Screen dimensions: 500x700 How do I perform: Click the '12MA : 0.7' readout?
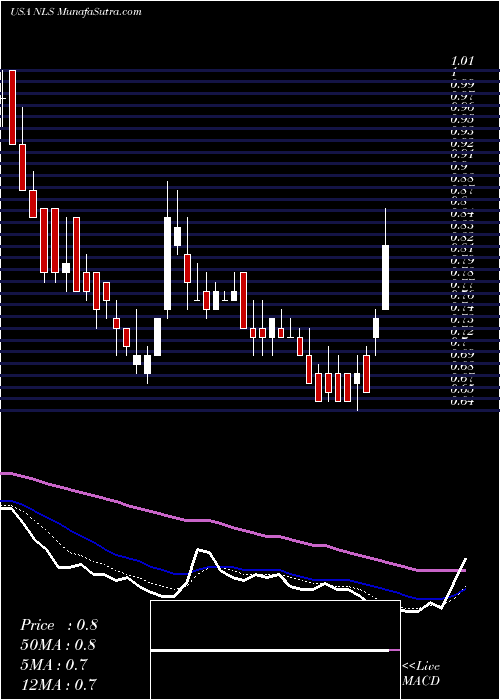(x=58, y=684)
